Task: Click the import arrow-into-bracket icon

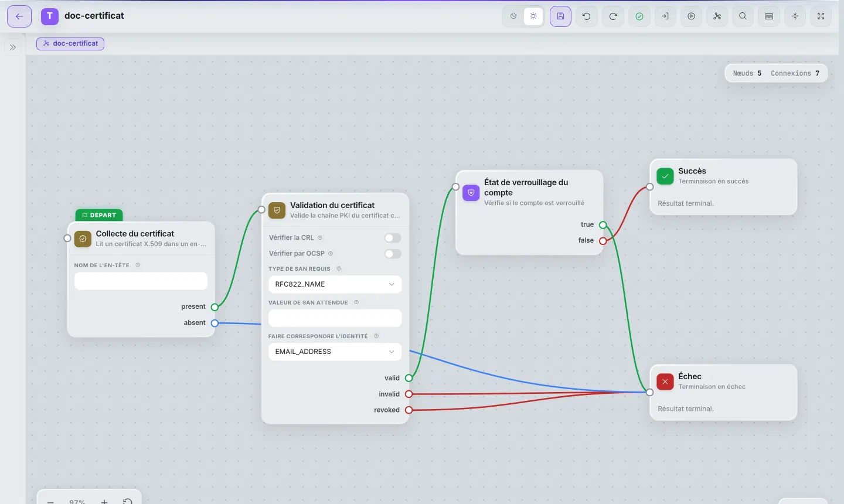Action: click(x=665, y=16)
